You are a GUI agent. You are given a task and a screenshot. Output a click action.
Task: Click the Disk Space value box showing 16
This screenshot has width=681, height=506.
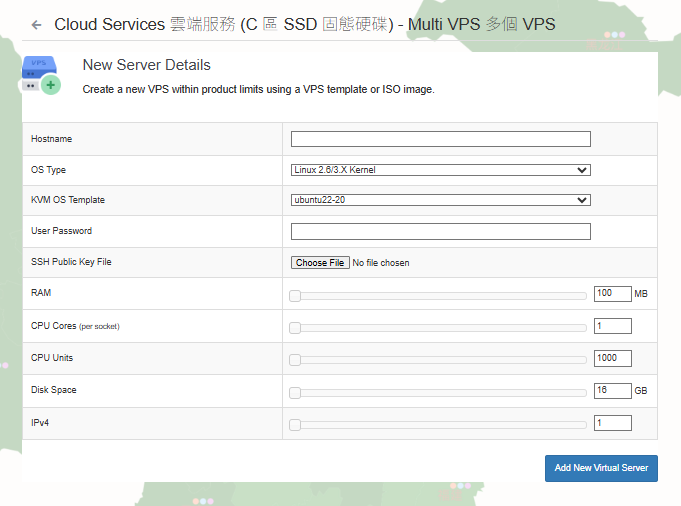point(612,390)
